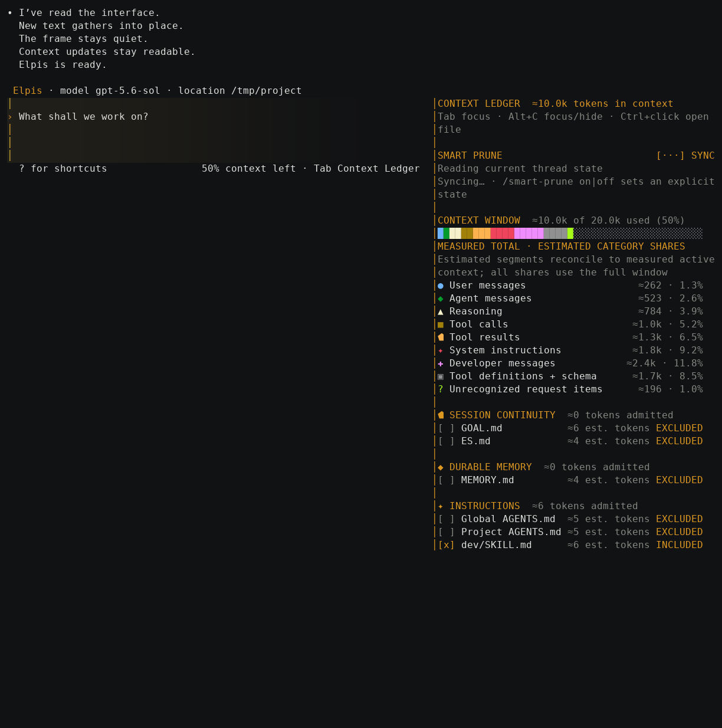Screen dimensions: 722x728
Task: Click the Global AGENTS.md file name
Action: click(508, 519)
